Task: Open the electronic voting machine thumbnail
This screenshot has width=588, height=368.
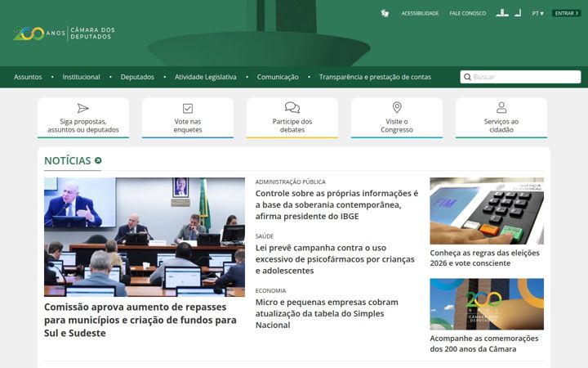Action: [x=487, y=211]
